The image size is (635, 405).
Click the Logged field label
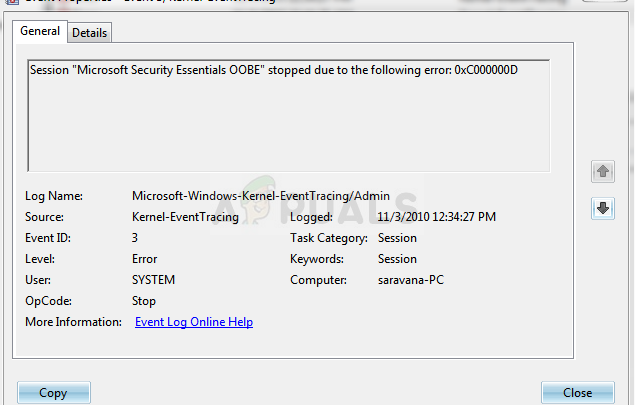(311, 217)
